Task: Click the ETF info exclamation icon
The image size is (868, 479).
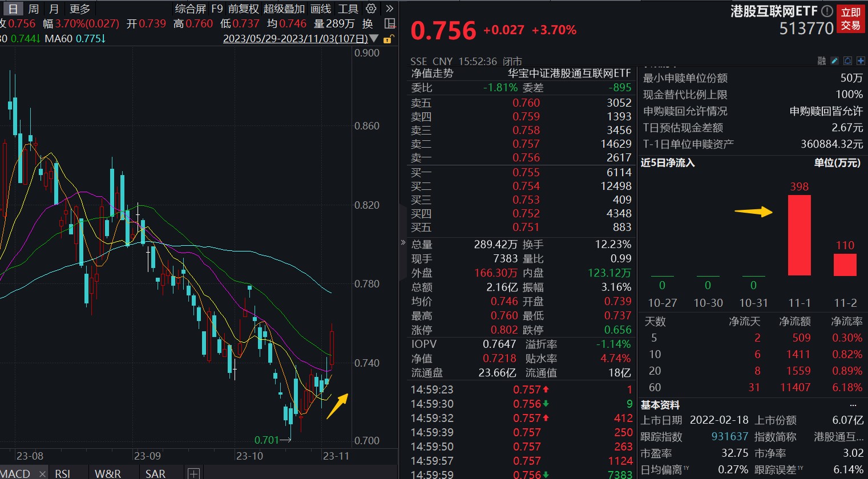Action: pos(827,11)
